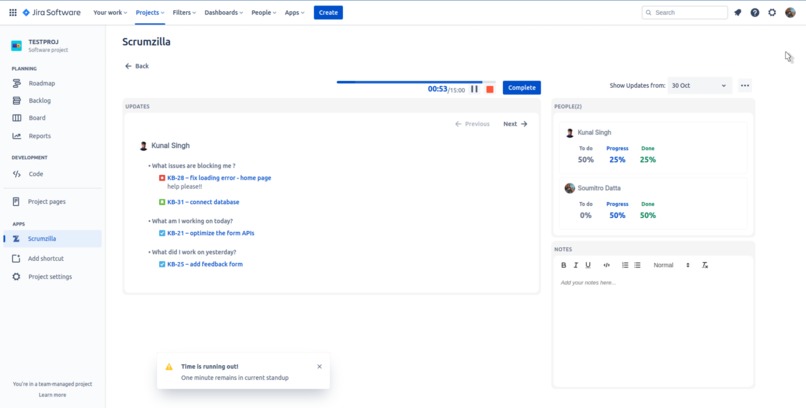The height and width of the screenshot is (408, 806).
Task: Open Board in the sidebar
Action: coord(52,118)
